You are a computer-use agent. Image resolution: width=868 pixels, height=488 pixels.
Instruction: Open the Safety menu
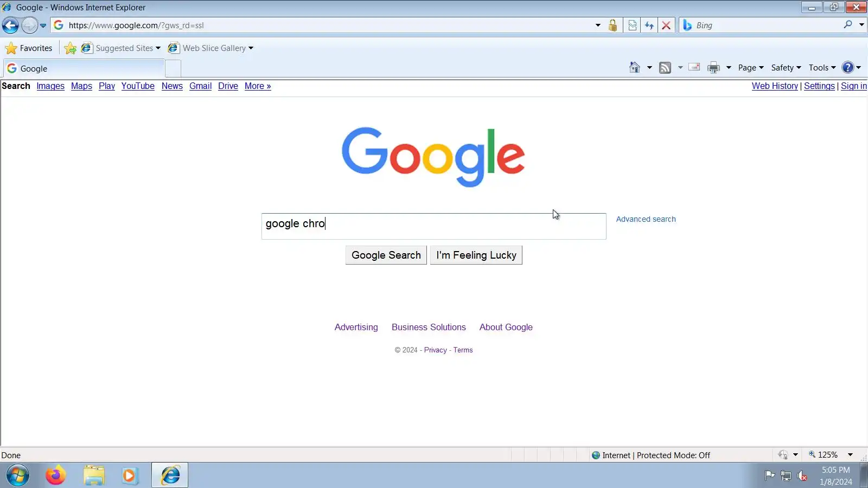coord(786,68)
